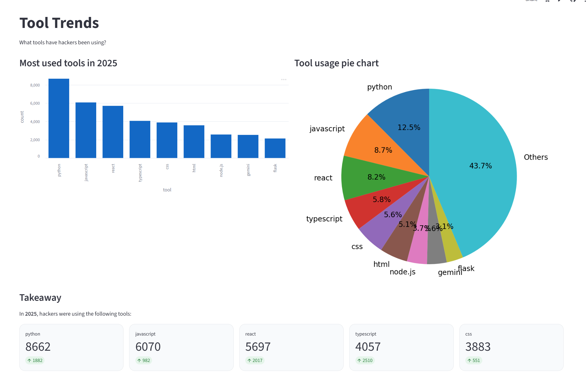Click the 2017 increase badge under react
Screen dimensions: 588x373
pos(255,360)
